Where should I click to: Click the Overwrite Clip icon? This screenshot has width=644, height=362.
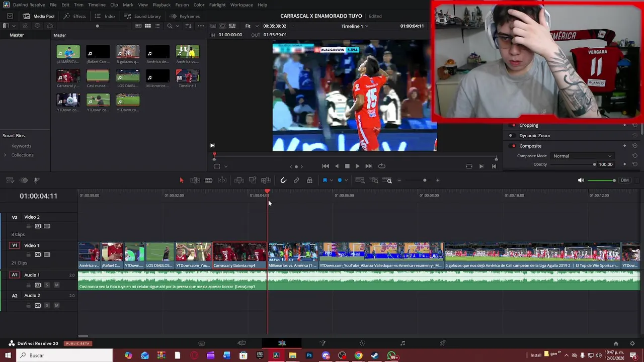coord(253,180)
